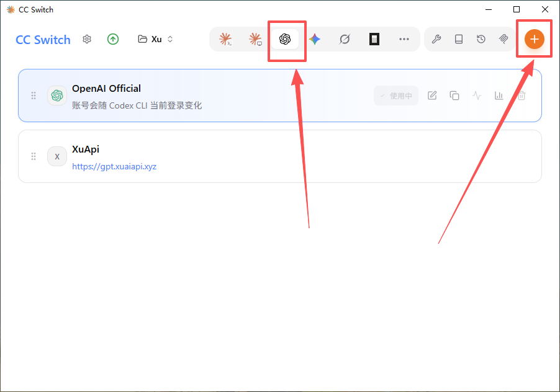Switch to the Claude desktop app icon
The image size is (560, 392).
click(255, 39)
